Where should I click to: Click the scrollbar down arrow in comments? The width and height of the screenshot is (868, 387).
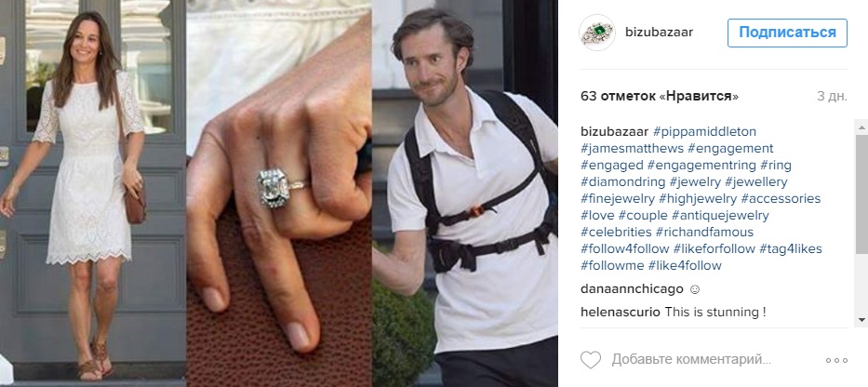coord(861,320)
